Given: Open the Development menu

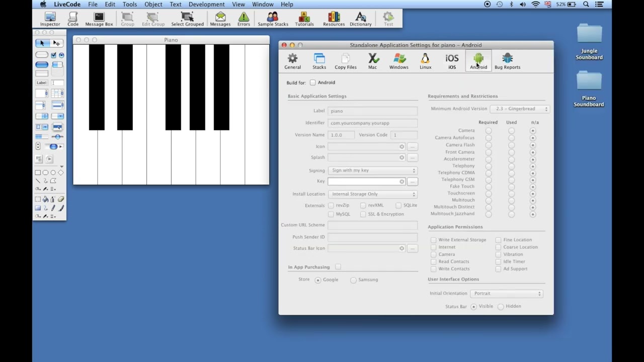Looking at the screenshot, I should point(206,5).
